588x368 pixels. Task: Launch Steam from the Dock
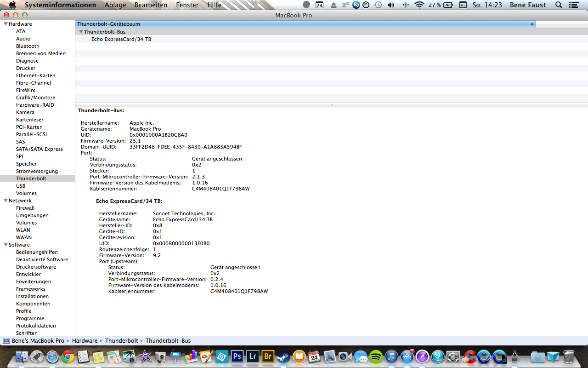tap(283, 356)
